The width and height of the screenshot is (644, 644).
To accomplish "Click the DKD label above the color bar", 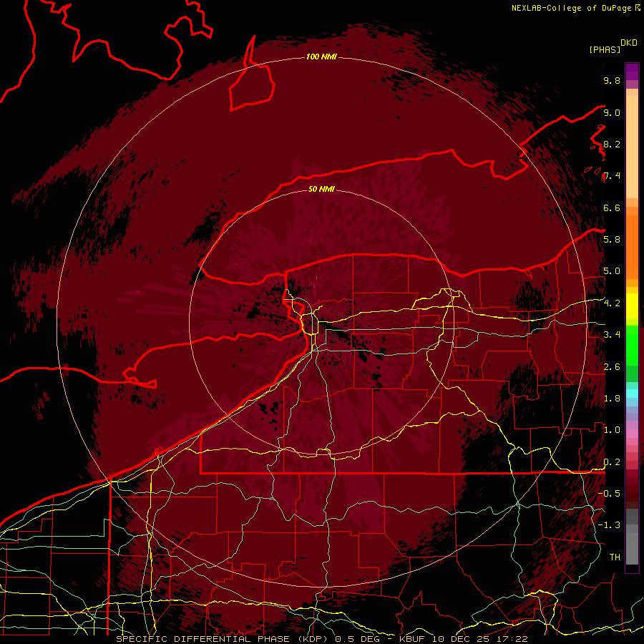I will (x=628, y=43).
